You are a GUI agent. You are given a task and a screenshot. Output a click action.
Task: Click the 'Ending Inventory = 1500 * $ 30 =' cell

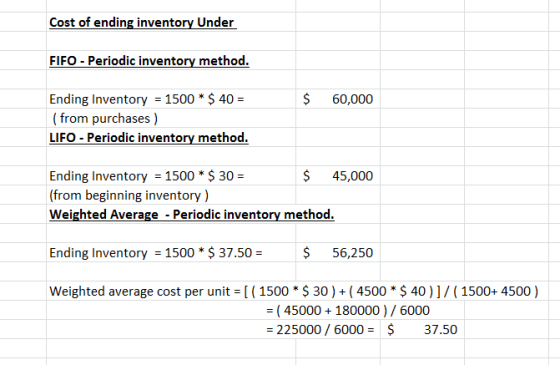(x=146, y=176)
